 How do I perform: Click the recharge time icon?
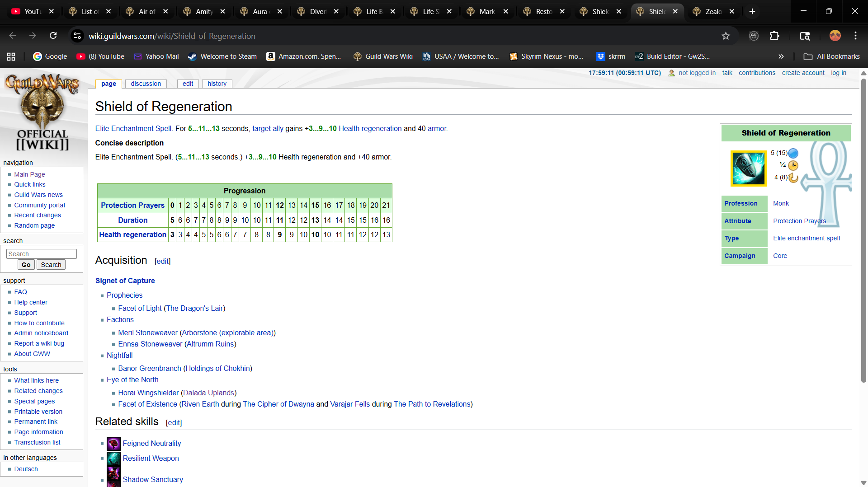(793, 178)
